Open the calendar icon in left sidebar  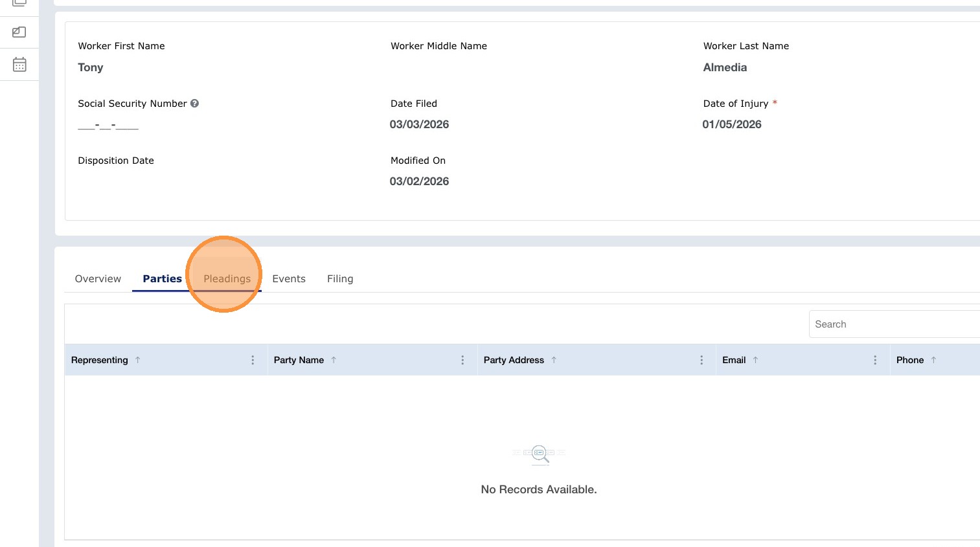coord(19,65)
